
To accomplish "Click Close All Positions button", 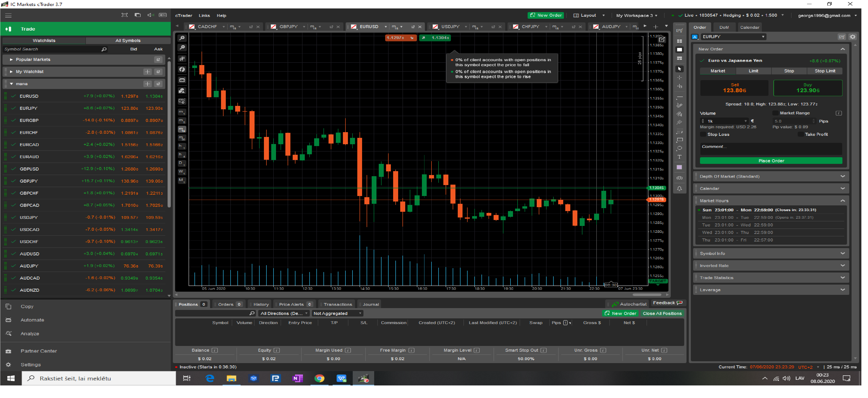I will [x=662, y=314].
